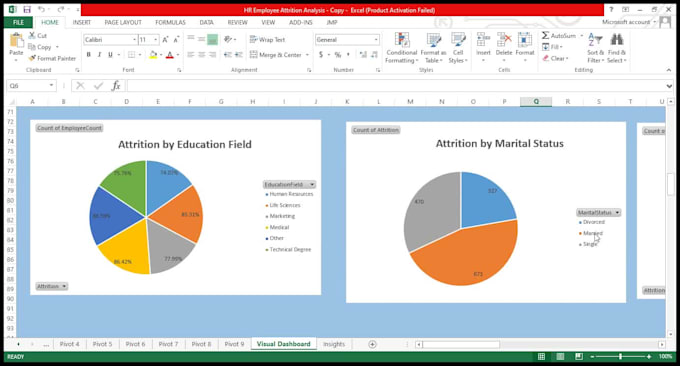Toggle Italic formatting
680x366 pixels.
[x=99, y=55]
